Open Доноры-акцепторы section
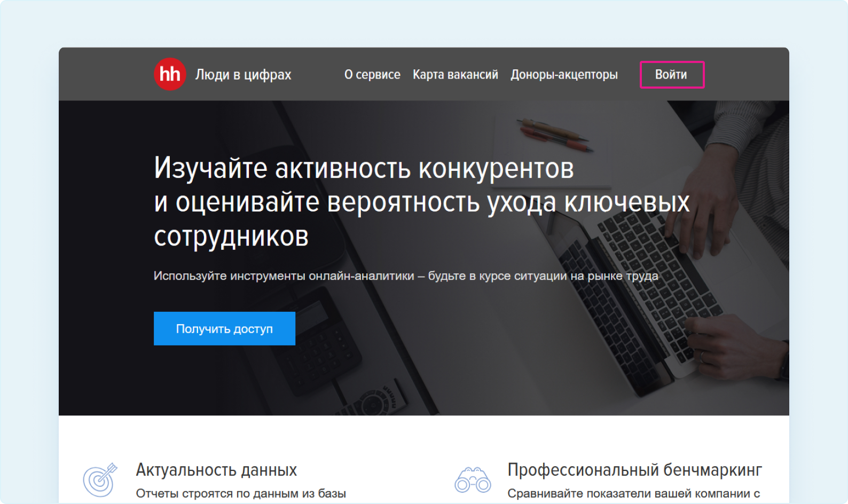Viewport: 848px width, 504px height. 564,75
